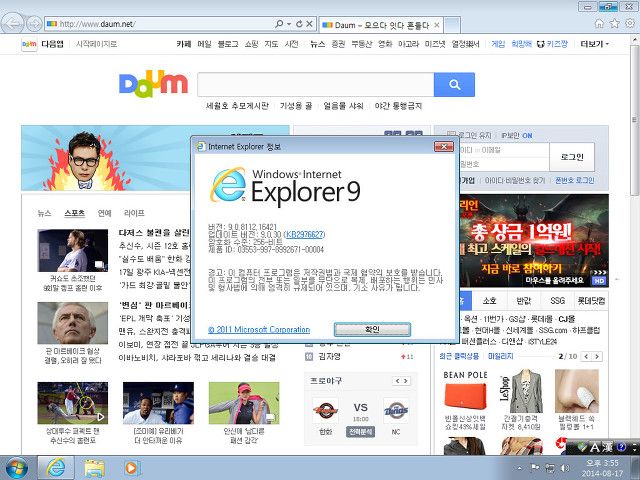Viewport: 640px width, 480px height.
Task: Select the 롯데닷컴 shopping tab
Action: point(591,301)
